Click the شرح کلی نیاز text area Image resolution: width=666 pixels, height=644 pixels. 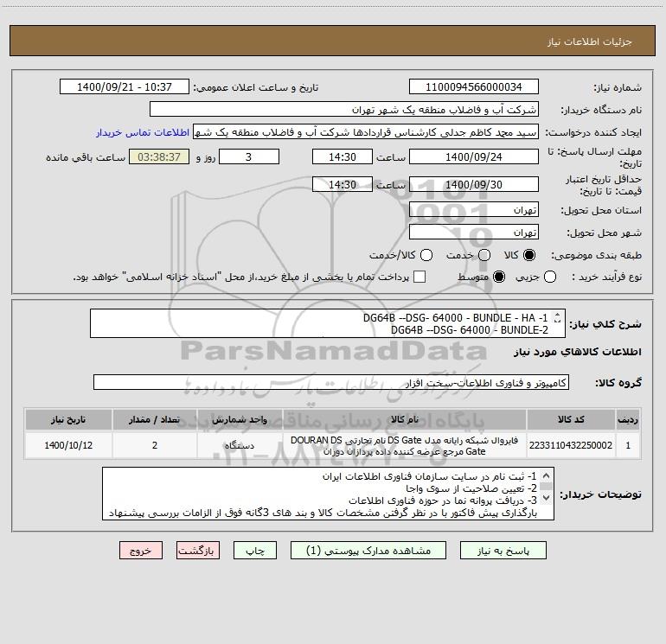tap(328, 323)
